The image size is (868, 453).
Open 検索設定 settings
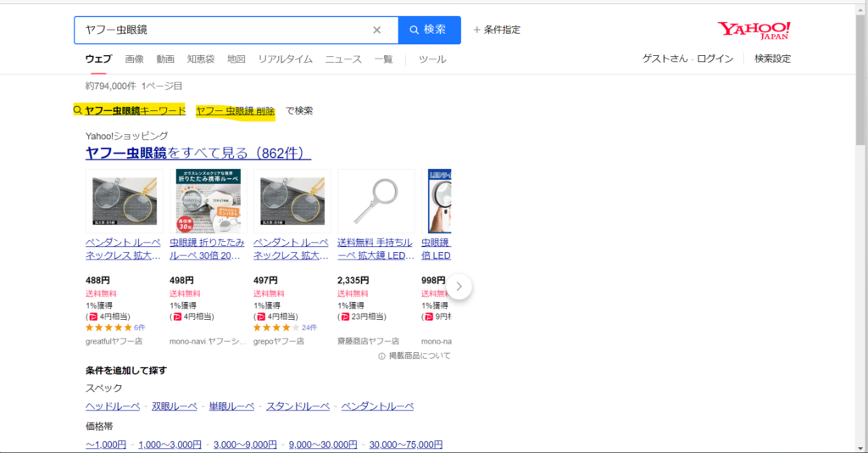(x=773, y=59)
